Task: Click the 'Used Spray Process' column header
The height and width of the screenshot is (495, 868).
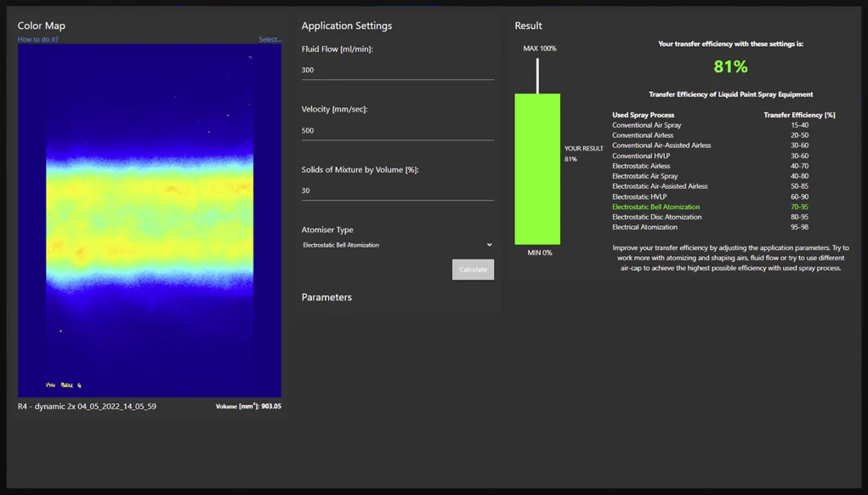Action: click(x=644, y=115)
